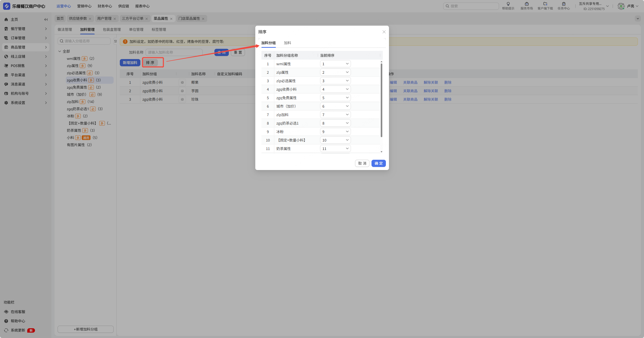This screenshot has height=338, width=644.
Task: Switch to 包装盒管理 tab
Action: (112, 30)
